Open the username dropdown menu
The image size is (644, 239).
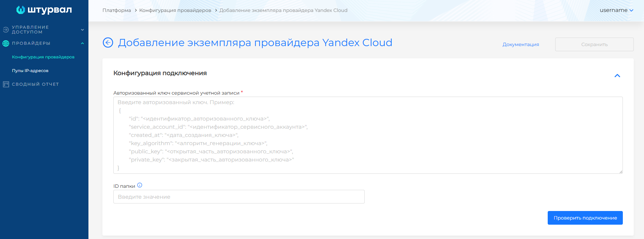tap(616, 10)
